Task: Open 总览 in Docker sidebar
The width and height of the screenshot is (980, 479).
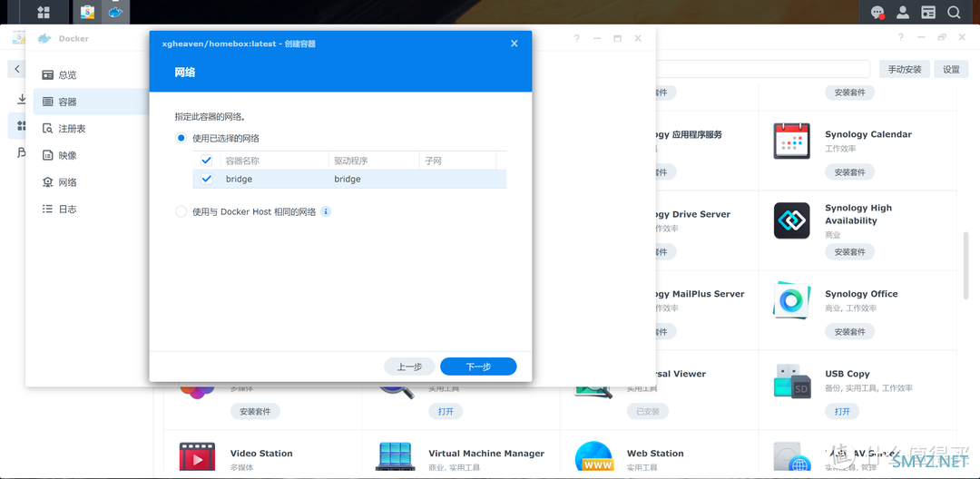Action: point(92,75)
